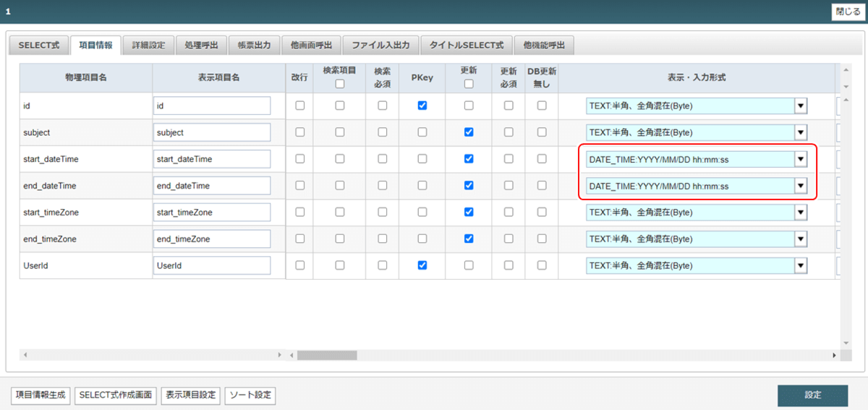This screenshot has height=410, width=868.
Task: Open ソート設定
Action: pyautogui.click(x=250, y=395)
